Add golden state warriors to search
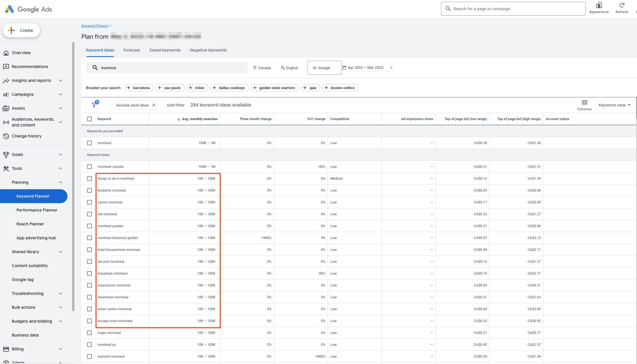The width and height of the screenshot is (637, 364). (x=275, y=88)
